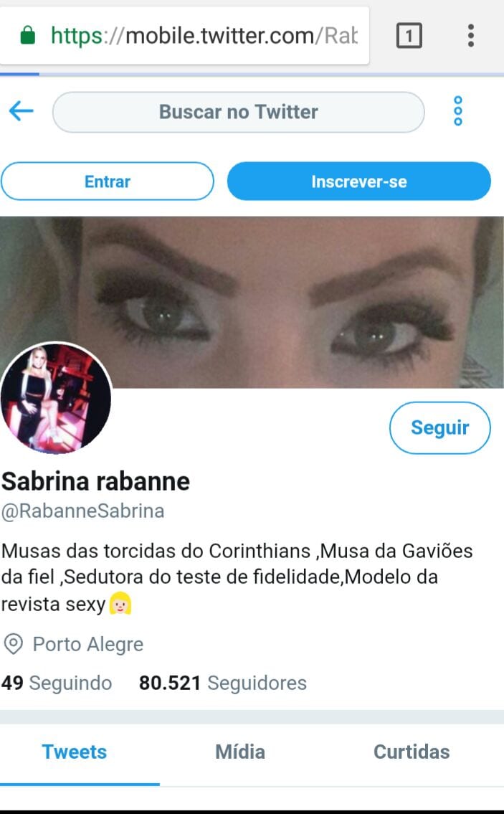Switch to the Mídia tab
This screenshot has width=504, height=814.
[x=239, y=752]
